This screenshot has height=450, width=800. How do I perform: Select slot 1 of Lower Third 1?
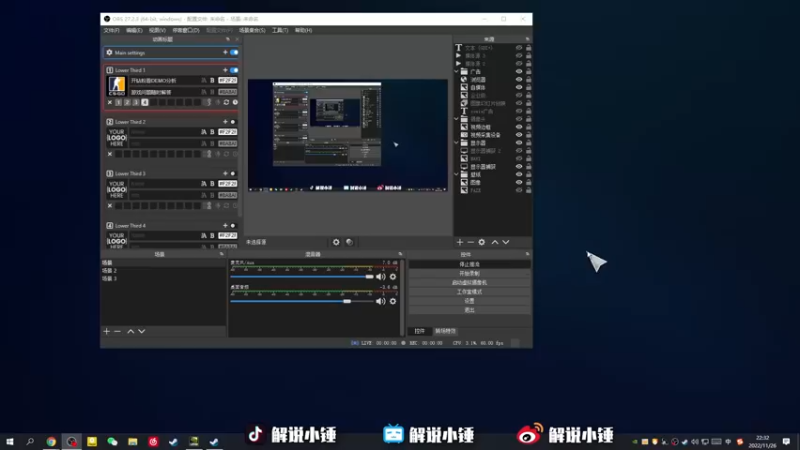[x=118, y=103]
